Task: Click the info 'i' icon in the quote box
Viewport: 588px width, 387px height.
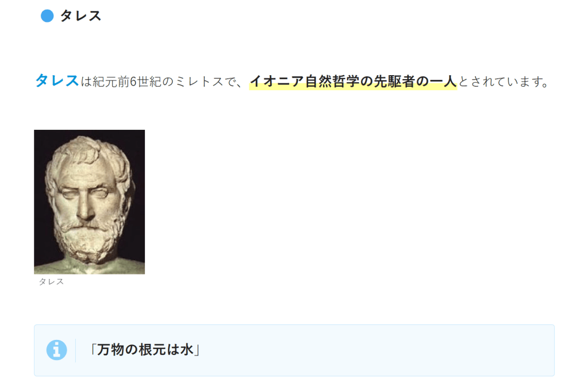Action: click(x=57, y=350)
